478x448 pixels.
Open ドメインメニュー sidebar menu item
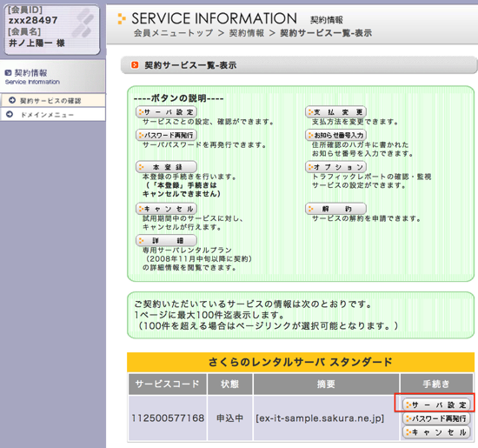(53, 115)
